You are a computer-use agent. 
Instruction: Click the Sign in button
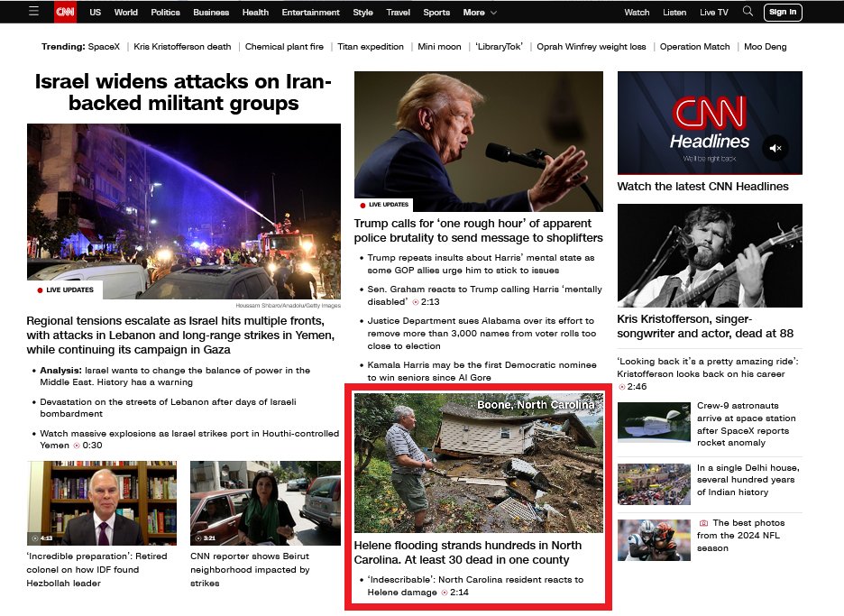783,12
